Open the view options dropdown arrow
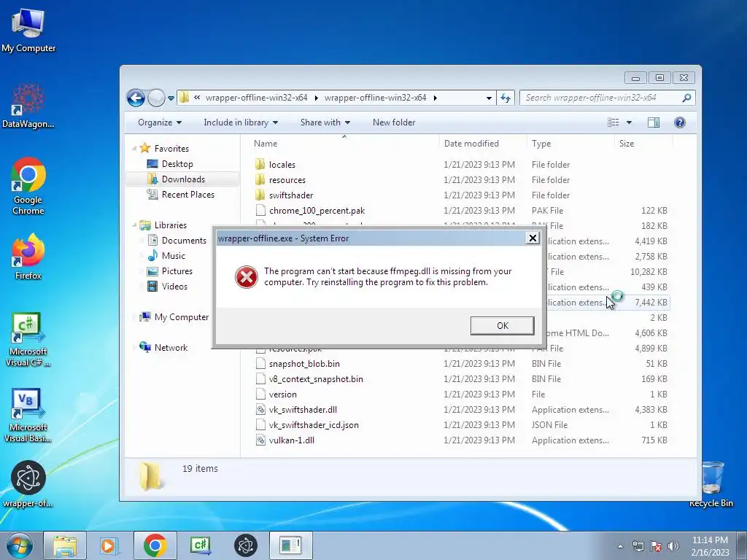The height and width of the screenshot is (560, 747). coord(629,122)
